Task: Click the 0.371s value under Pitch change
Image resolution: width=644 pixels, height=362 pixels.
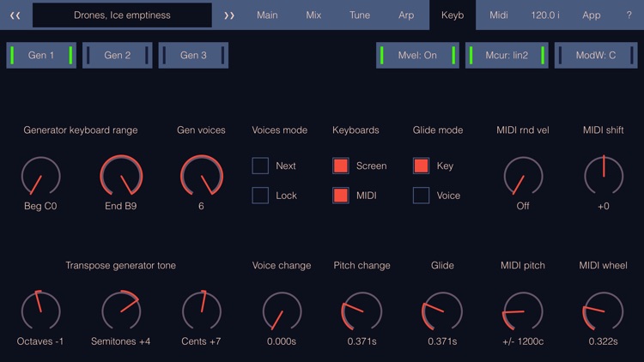Action: tap(361, 341)
